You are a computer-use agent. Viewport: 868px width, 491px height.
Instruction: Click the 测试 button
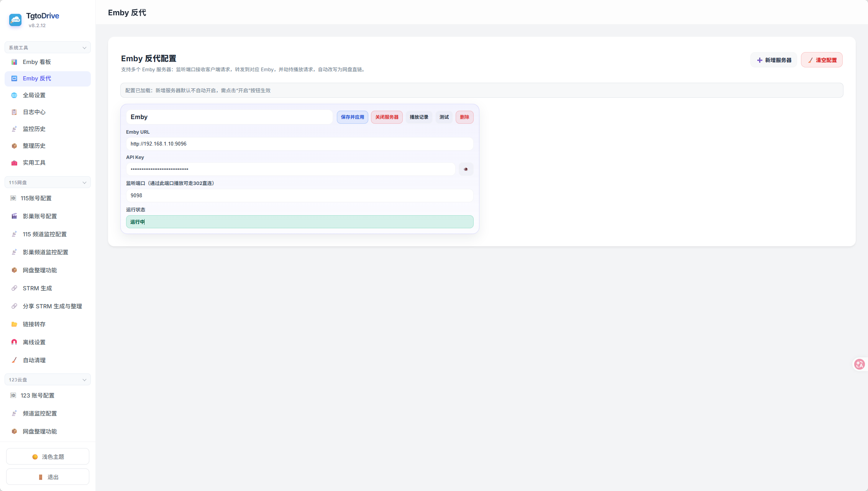444,117
